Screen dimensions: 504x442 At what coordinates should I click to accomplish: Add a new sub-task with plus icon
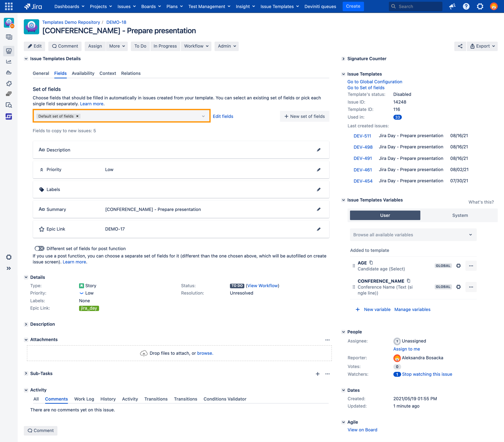click(x=318, y=374)
